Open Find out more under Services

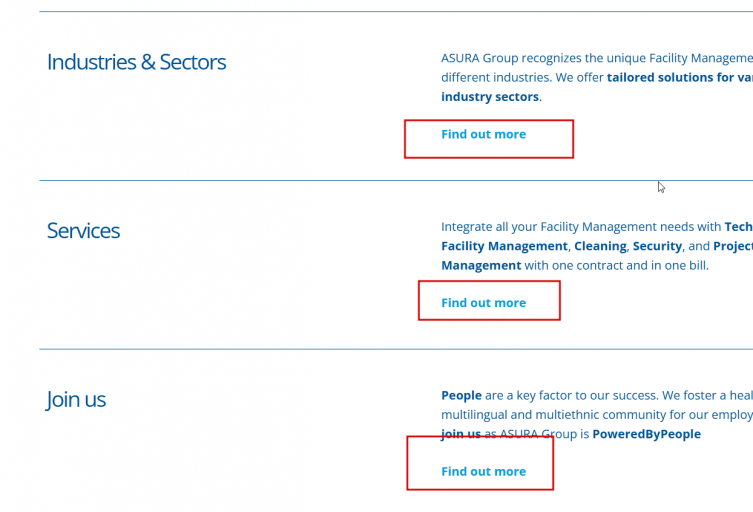click(483, 303)
